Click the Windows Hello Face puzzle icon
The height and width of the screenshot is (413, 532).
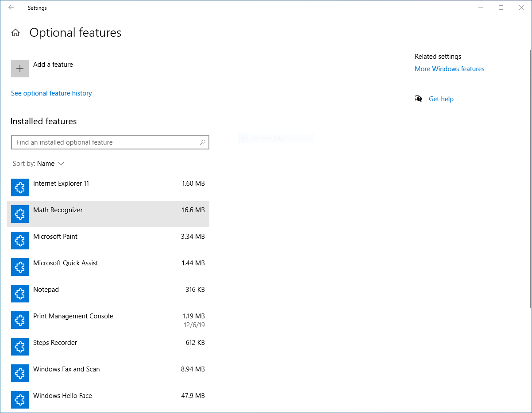(x=20, y=400)
